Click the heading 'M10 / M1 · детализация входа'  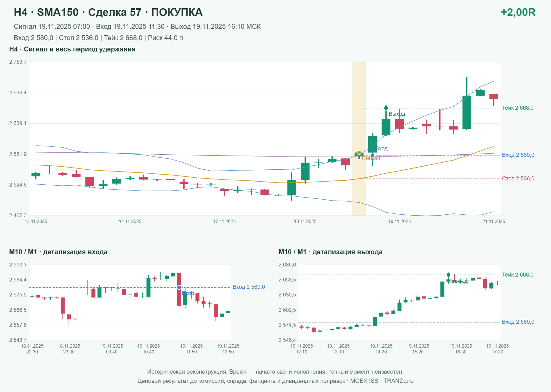(58, 252)
